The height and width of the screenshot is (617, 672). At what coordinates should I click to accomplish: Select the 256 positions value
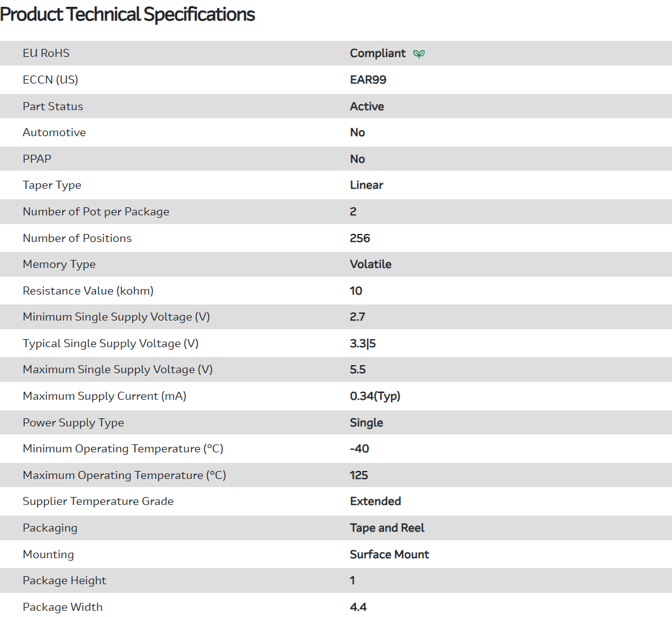pos(360,238)
